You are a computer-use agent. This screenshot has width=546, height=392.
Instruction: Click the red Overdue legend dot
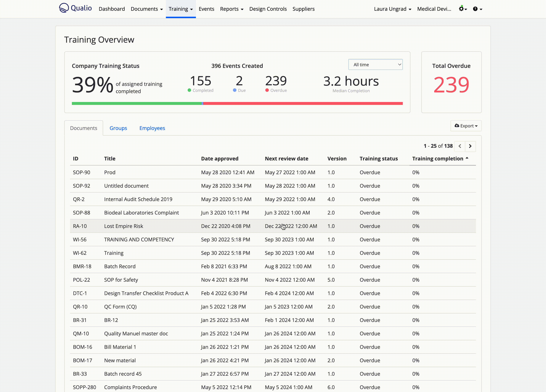267,90
